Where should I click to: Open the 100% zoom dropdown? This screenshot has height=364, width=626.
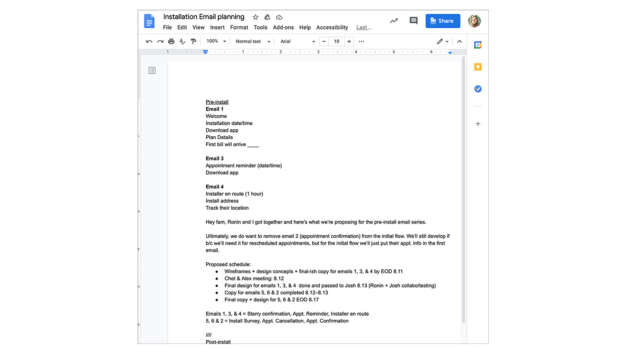pos(216,41)
